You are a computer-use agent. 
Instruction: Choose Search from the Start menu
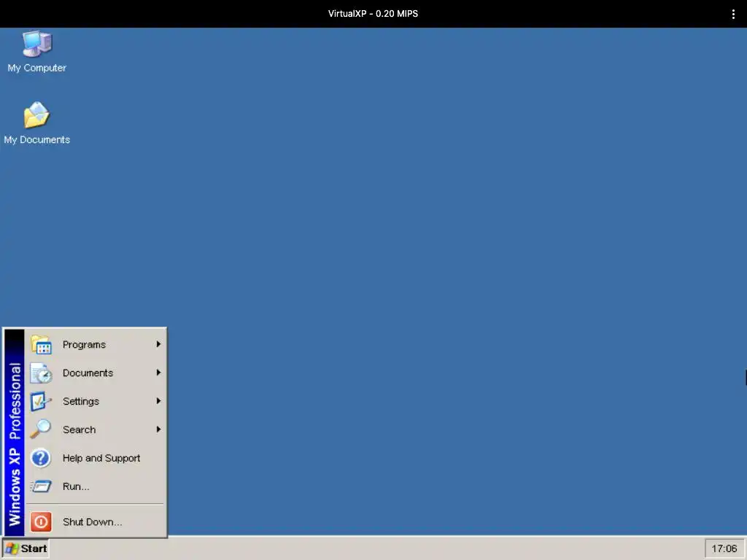(x=95, y=429)
